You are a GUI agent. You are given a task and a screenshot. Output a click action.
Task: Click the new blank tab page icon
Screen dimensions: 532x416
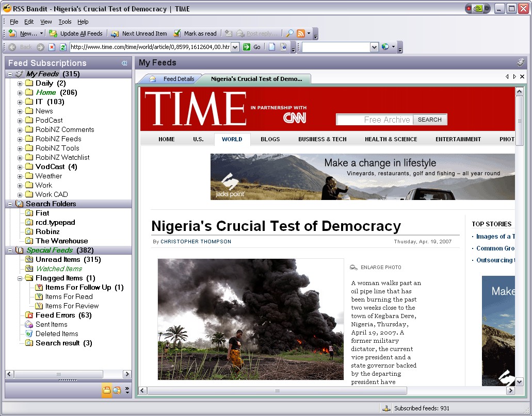coord(272,47)
